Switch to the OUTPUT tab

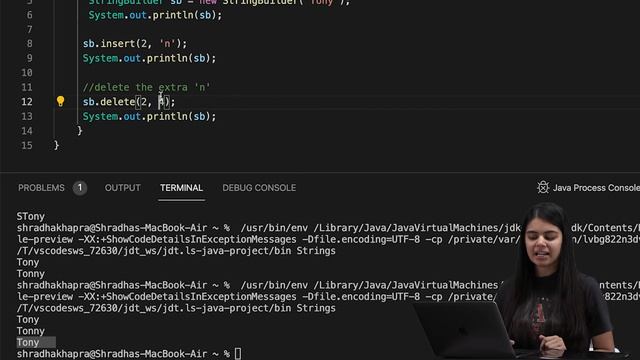pyautogui.click(x=122, y=188)
